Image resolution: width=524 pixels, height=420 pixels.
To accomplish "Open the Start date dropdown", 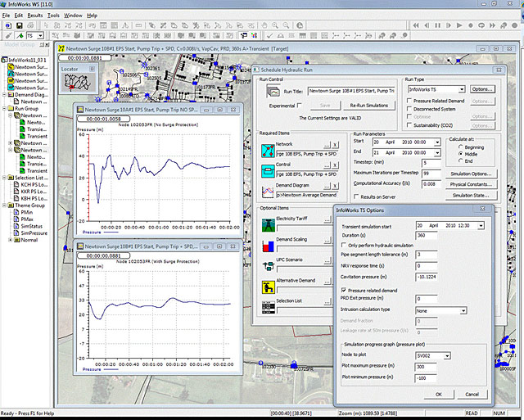I will [437, 142].
